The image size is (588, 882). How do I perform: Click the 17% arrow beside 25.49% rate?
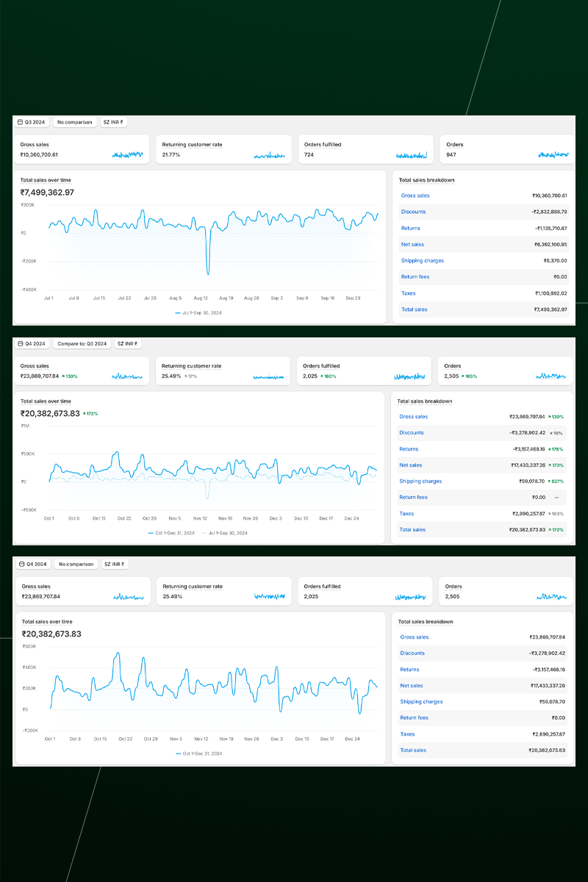185,376
